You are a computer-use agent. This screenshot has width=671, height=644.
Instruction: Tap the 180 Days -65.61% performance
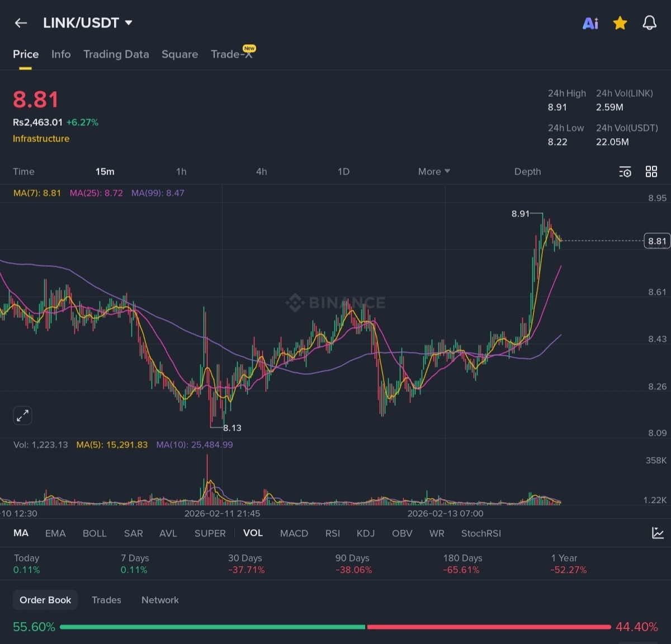pyautogui.click(x=462, y=564)
